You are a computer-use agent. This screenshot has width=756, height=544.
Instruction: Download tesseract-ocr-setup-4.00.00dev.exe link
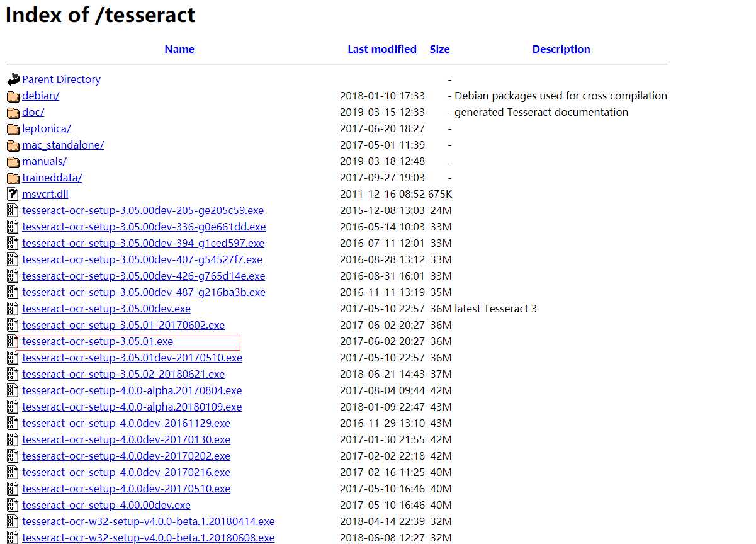coord(106,505)
